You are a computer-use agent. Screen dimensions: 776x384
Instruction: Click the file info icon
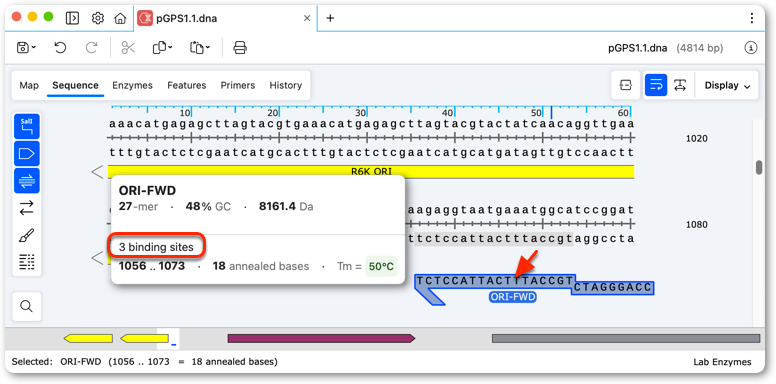pos(751,48)
